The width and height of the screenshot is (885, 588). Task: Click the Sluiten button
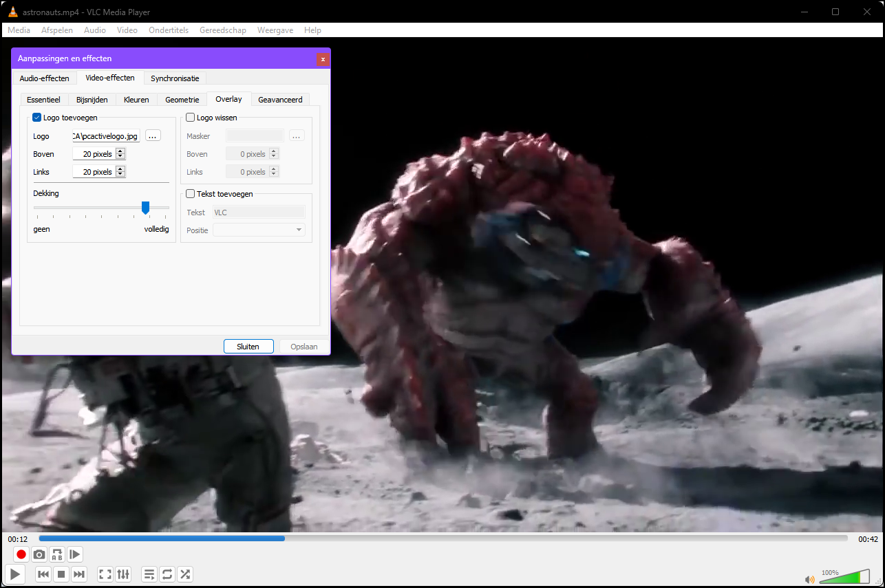[x=248, y=347]
